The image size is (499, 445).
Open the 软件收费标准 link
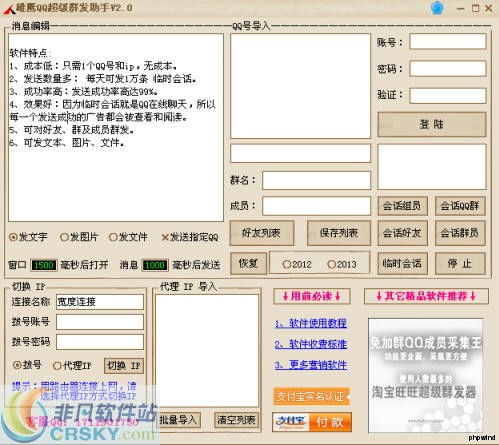click(x=311, y=344)
